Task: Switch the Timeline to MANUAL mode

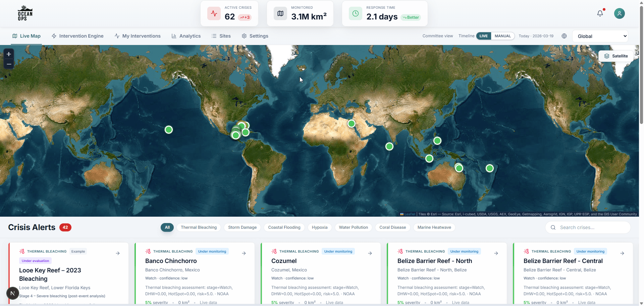Action: [x=502, y=36]
